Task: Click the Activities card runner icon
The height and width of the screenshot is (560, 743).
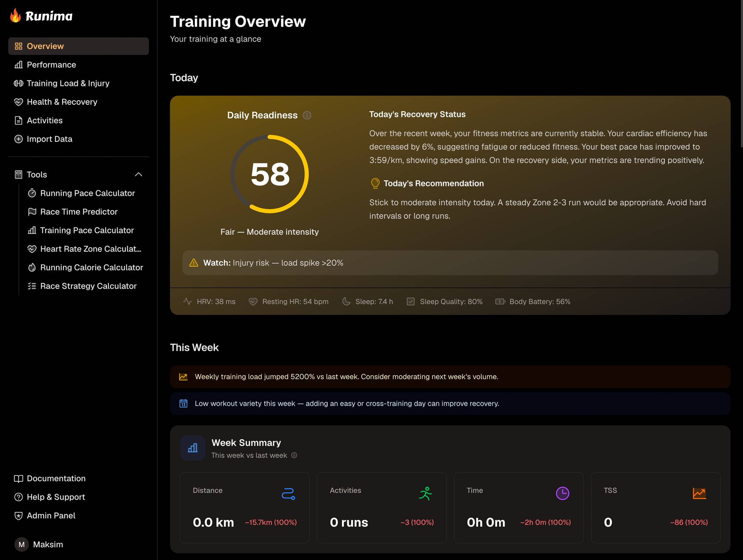Action: point(426,494)
